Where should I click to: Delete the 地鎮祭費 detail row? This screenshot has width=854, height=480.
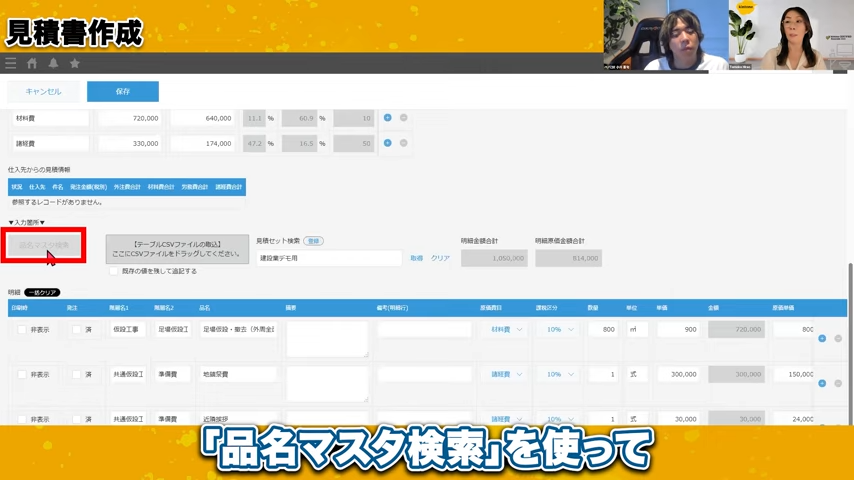tap(838, 384)
